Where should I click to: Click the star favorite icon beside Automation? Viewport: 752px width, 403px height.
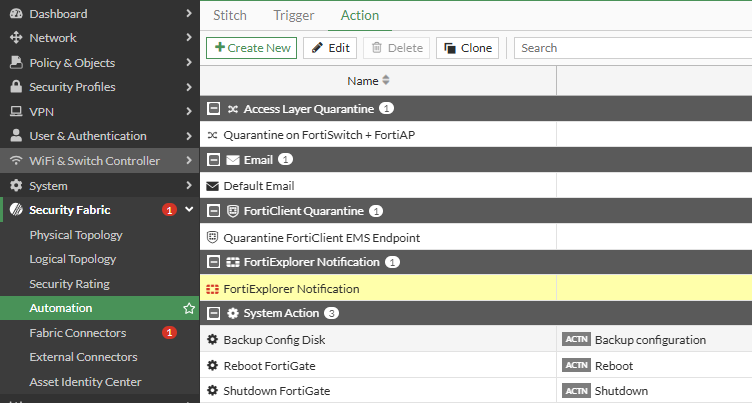(189, 308)
